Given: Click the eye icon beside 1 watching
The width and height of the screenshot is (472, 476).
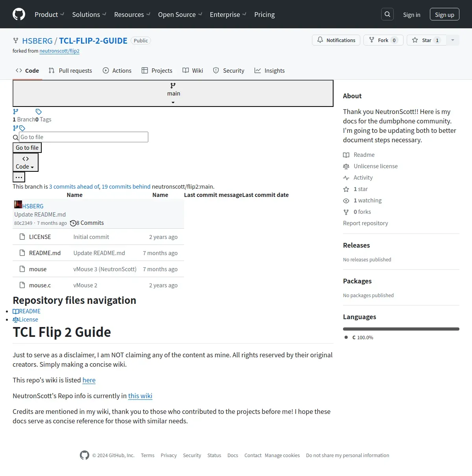Looking at the screenshot, I should 346,200.
